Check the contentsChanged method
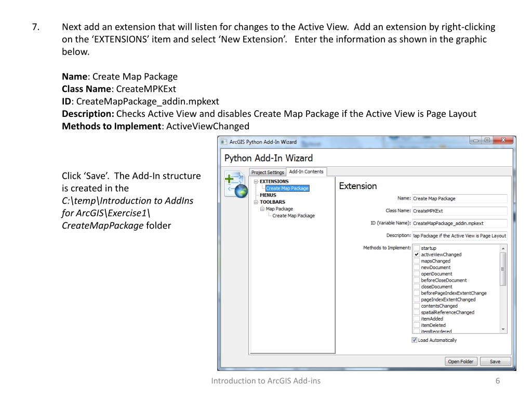Image resolution: width=532 pixels, height=399 pixels. pos(416,306)
